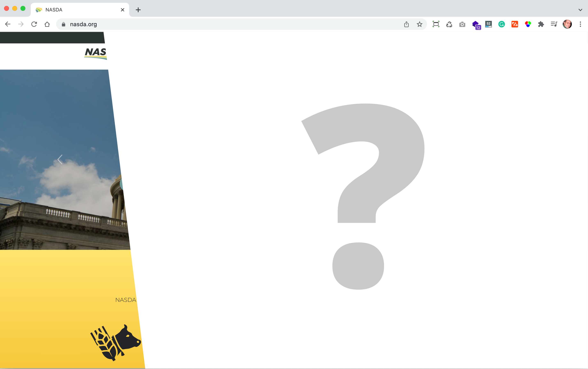Click the NASDA logo link

pos(95,53)
